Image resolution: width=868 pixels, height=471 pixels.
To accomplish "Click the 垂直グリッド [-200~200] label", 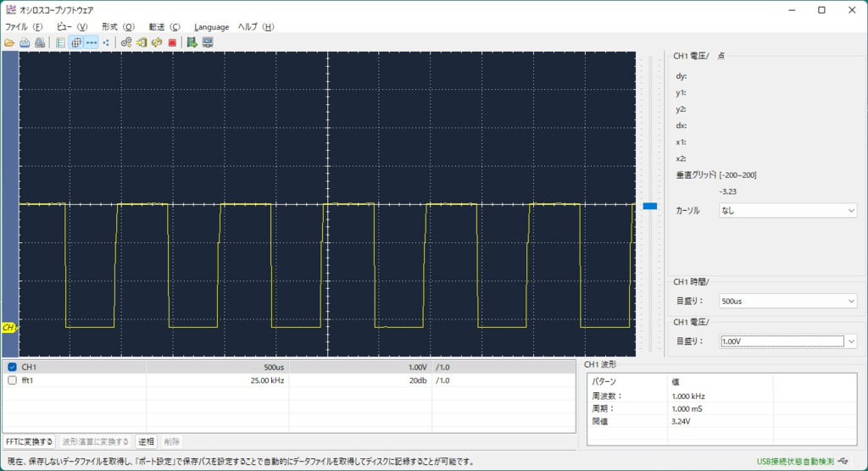I will coord(716,175).
